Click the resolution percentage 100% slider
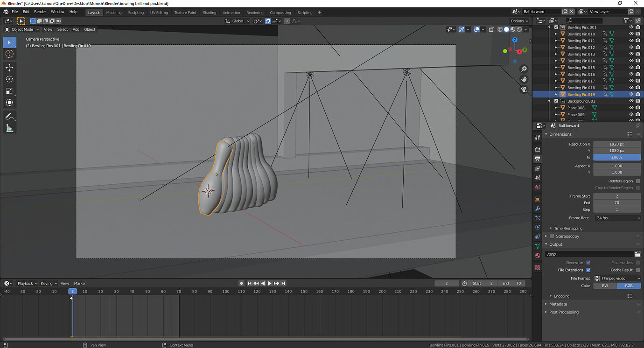This screenshot has height=348, width=644. 617,158
